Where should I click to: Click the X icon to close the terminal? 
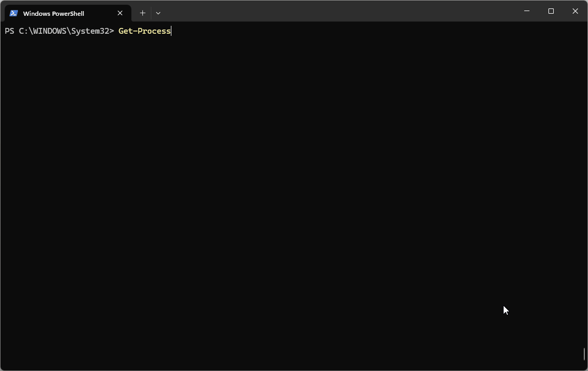pyautogui.click(x=575, y=11)
